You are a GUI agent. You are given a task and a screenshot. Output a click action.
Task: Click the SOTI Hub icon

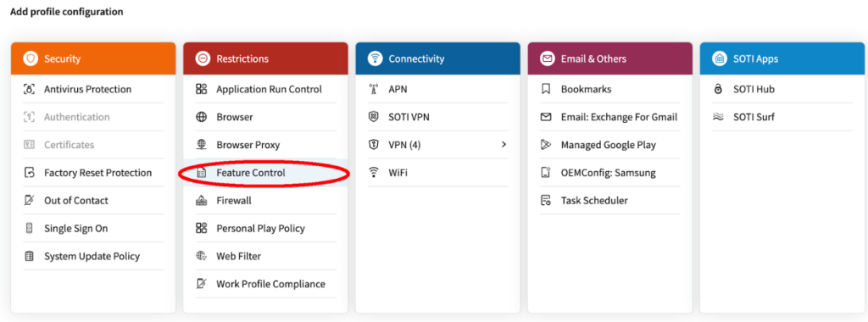pyautogui.click(x=718, y=89)
